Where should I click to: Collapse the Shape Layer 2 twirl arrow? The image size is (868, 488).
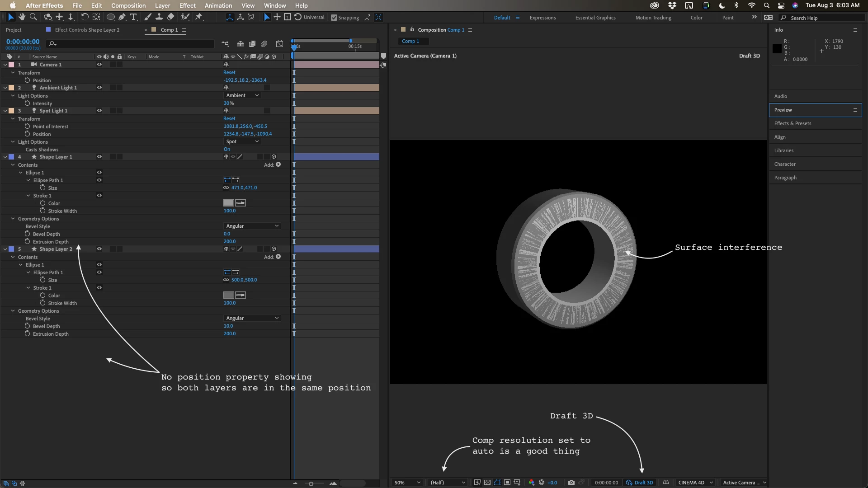[x=5, y=249]
